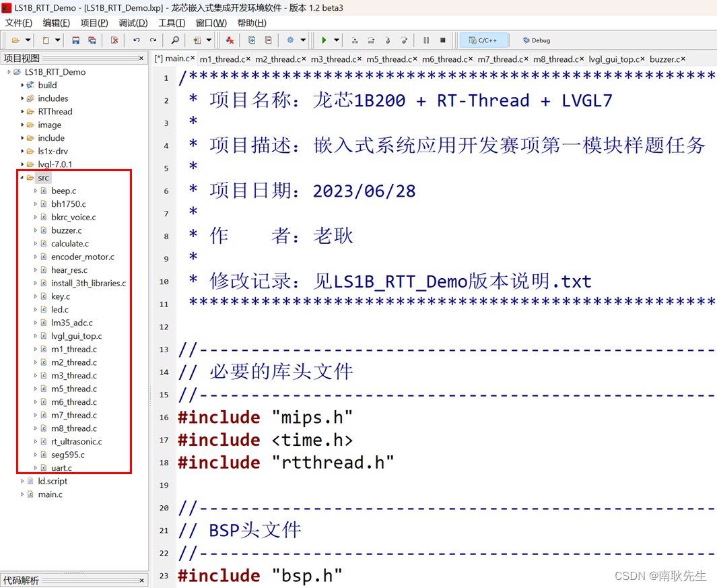Viewport: 717px width, 588px height.
Task: Select the Save file icon
Action: tap(75, 40)
